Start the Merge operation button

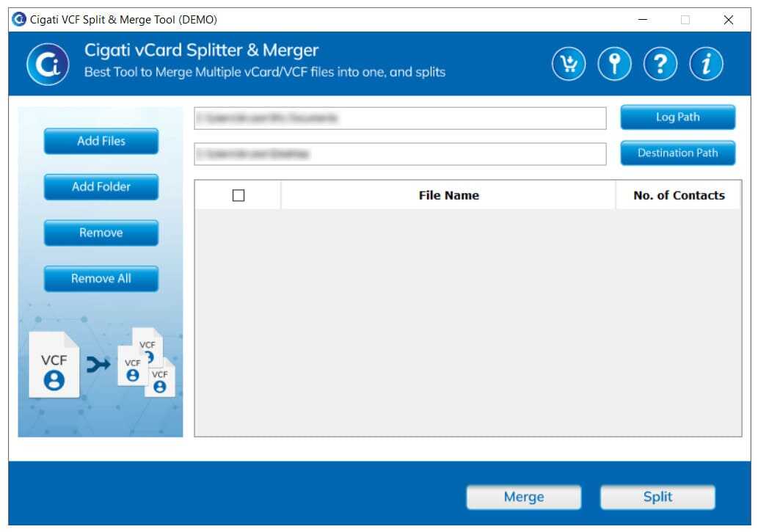[523, 498]
